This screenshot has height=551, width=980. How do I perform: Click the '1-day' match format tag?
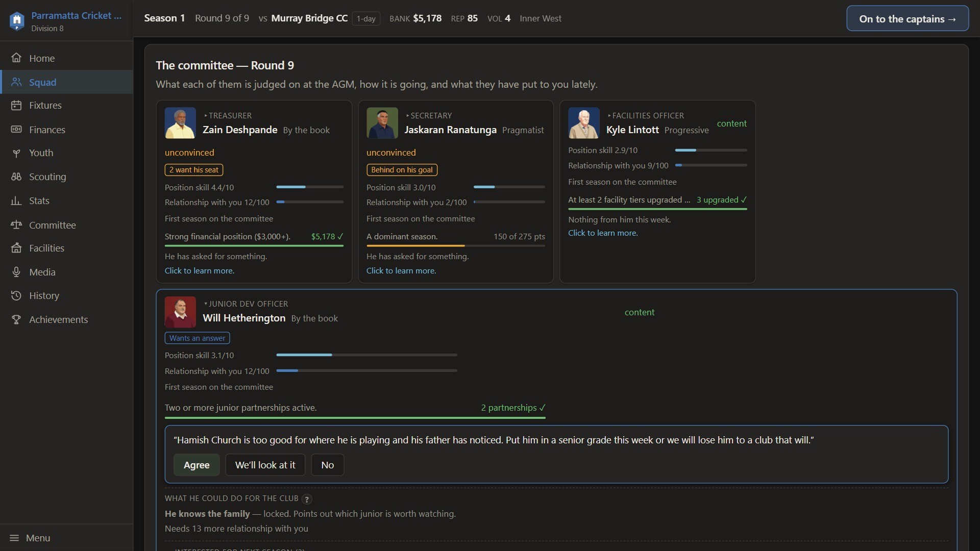coord(366,19)
